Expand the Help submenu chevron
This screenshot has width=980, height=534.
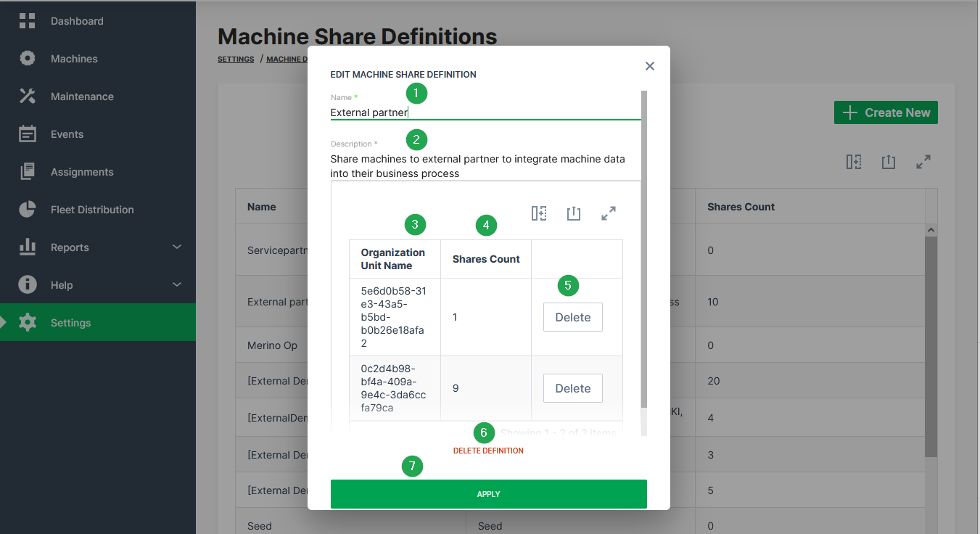coord(177,285)
